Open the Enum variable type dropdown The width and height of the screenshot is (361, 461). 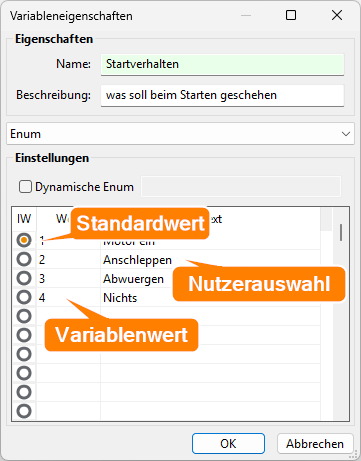[180, 134]
